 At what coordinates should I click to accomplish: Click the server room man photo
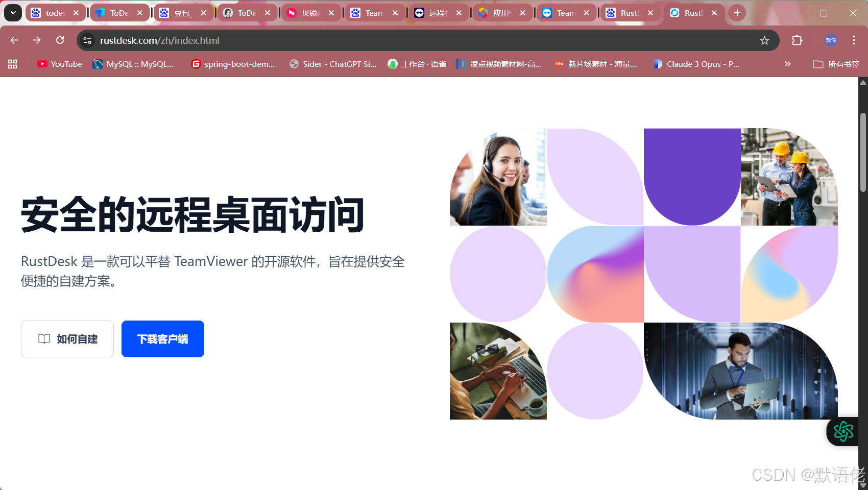[x=741, y=371]
